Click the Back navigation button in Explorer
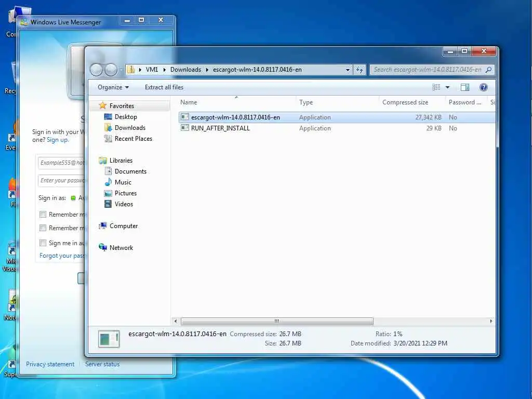 (x=96, y=70)
